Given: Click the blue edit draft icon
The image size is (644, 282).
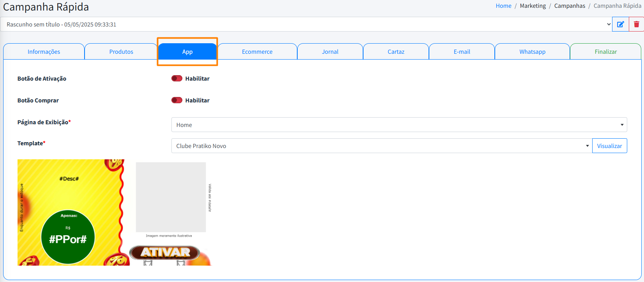Looking at the screenshot, I should pyautogui.click(x=620, y=24).
